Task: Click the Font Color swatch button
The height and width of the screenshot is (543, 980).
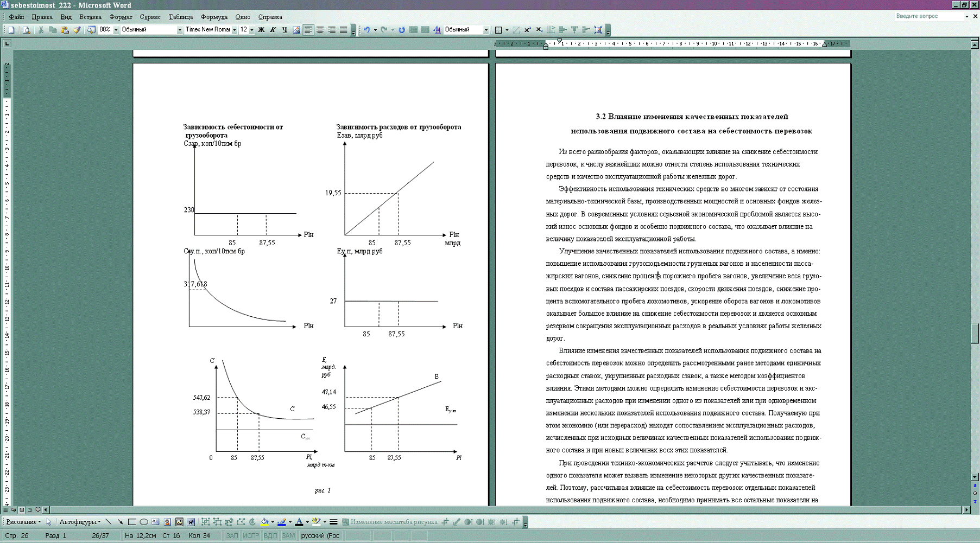Action: click(299, 522)
